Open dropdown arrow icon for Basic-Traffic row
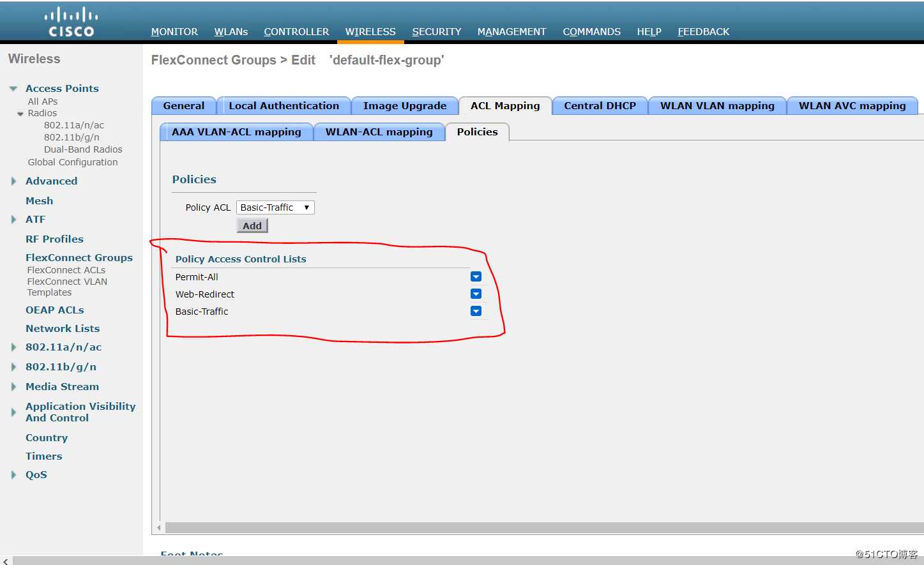 [476, 311]
